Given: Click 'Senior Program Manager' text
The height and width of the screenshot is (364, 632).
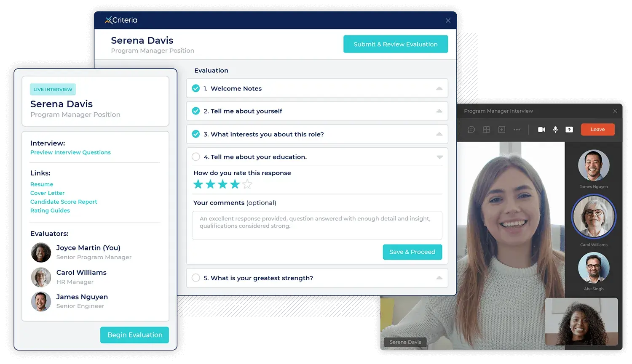Looking at the screenshot, I should (94, 257).
